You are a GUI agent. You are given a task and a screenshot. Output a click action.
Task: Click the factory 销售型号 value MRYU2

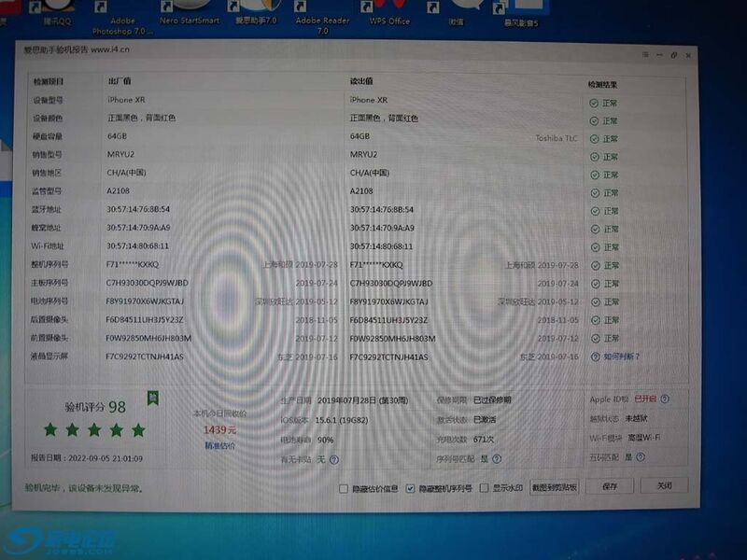(120, 154)
